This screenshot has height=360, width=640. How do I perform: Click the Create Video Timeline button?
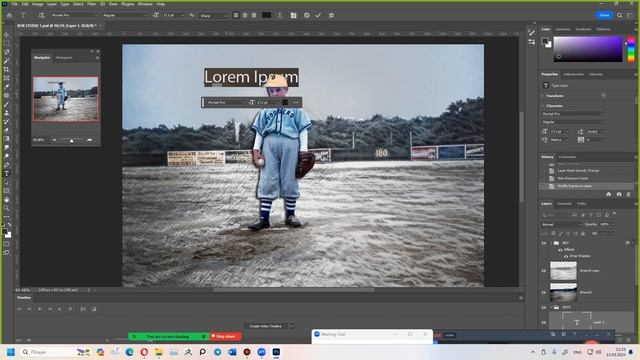[x=266, y=326]
